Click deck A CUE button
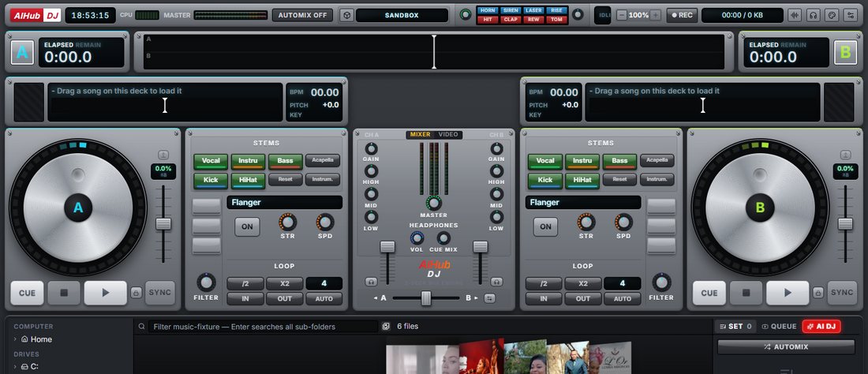This screenshot has width=868, height=374. 27,293
